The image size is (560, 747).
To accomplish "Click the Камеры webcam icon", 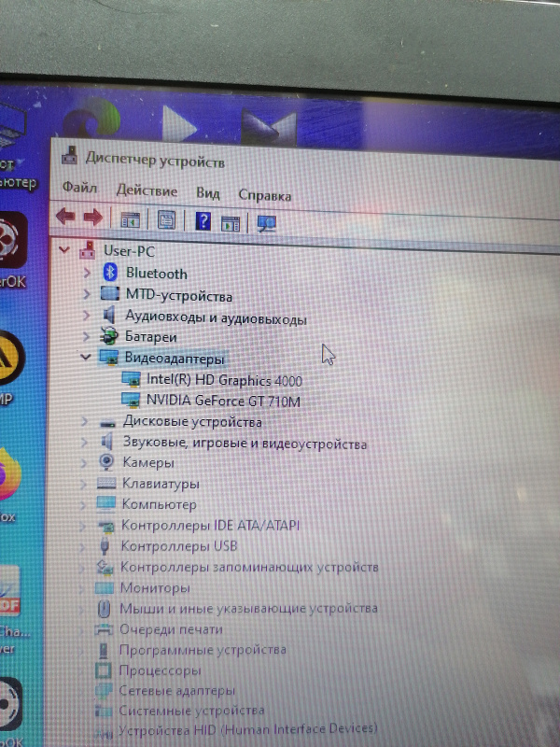I will tap(106, 461).
